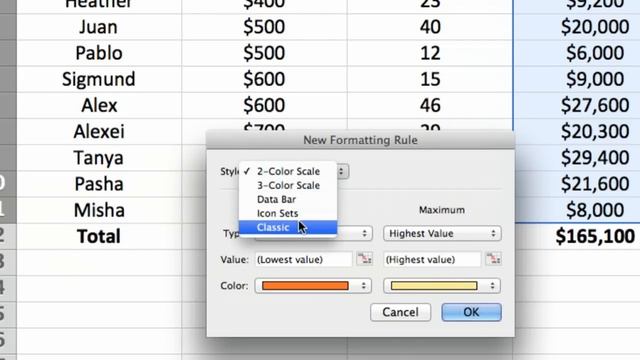Click the $500 cell in Juan's row
The width and height of the screenshot is (640, 360).
264,27
